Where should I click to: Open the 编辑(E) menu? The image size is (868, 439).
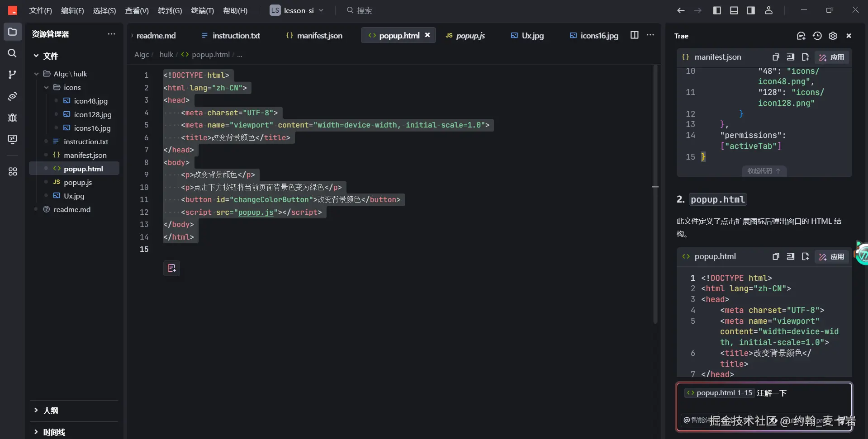click(x=72, y=10)
